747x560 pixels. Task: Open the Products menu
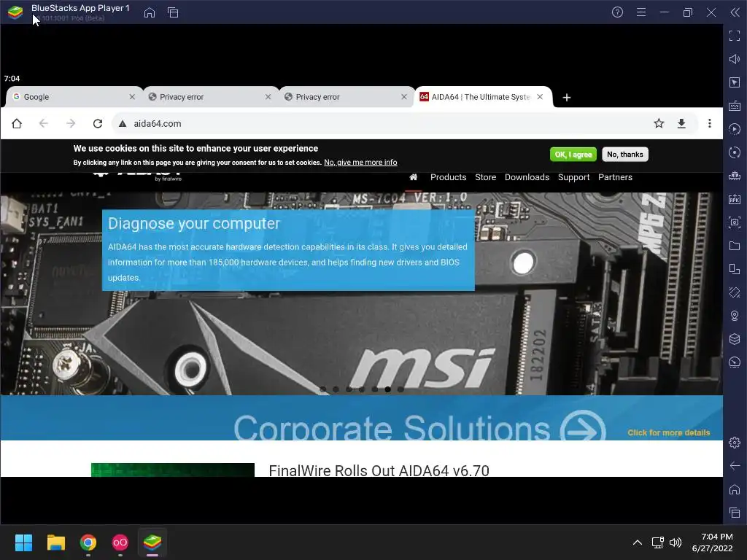[x=449, y=177]
